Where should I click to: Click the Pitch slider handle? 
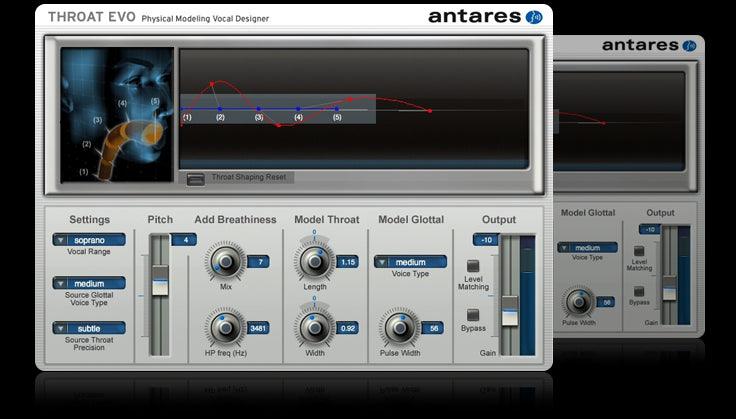[x=160, y=280]
